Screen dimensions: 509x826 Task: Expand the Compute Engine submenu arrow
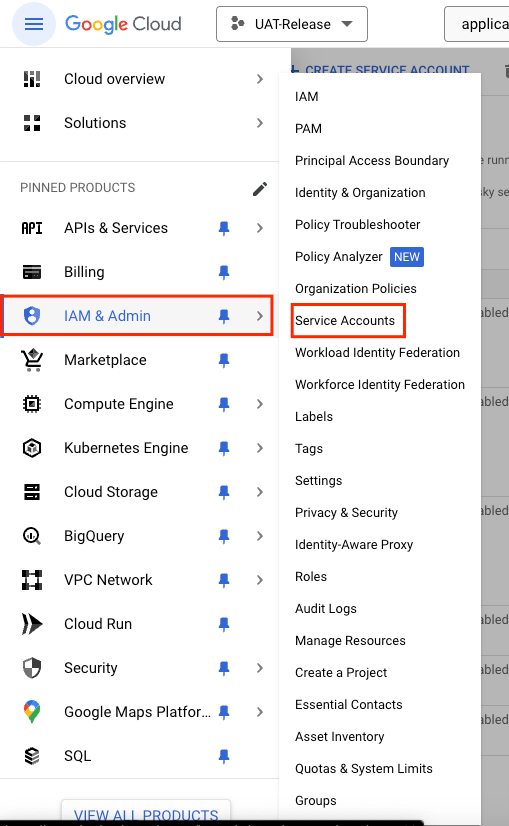(x=260, y=404)
